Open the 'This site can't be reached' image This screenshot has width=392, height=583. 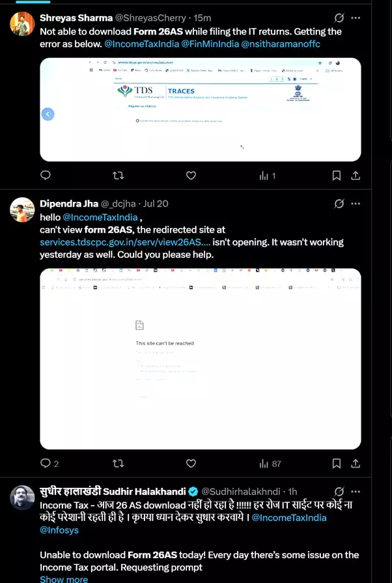[x=201, y=358]
